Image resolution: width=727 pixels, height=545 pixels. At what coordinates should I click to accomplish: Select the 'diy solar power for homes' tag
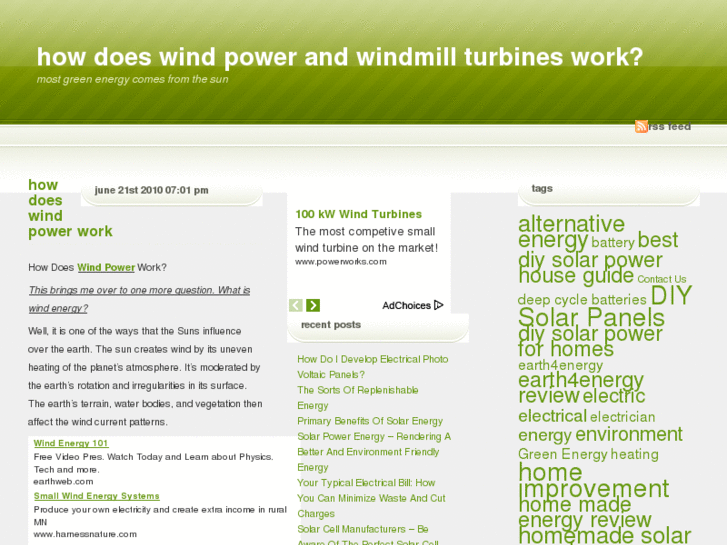(590, 341)
